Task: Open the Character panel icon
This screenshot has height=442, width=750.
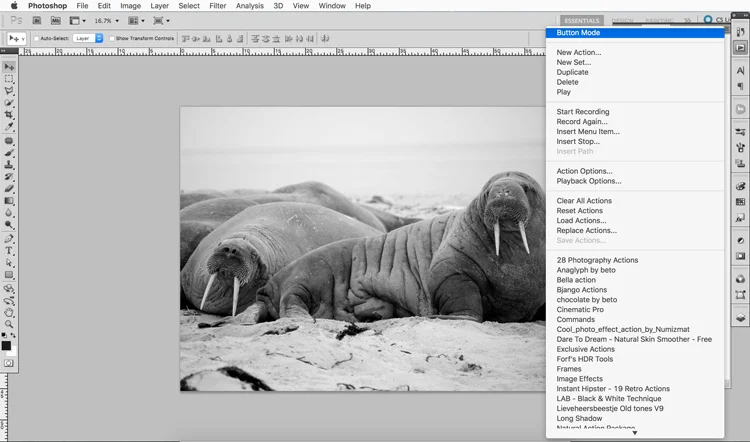Action: (740, 70)
